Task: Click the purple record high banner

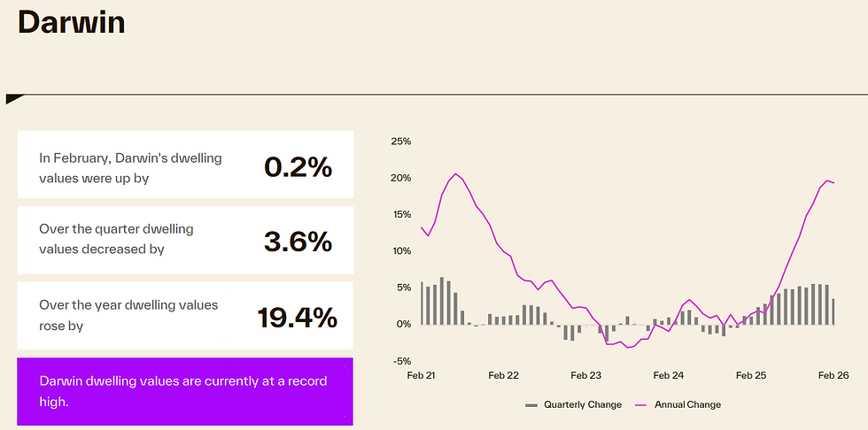Action: tap(184, 391)
